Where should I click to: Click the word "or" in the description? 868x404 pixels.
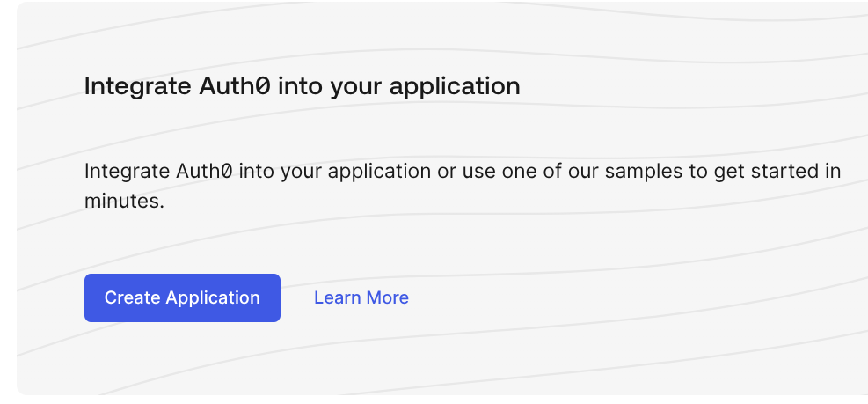click(x=447, y=171)
